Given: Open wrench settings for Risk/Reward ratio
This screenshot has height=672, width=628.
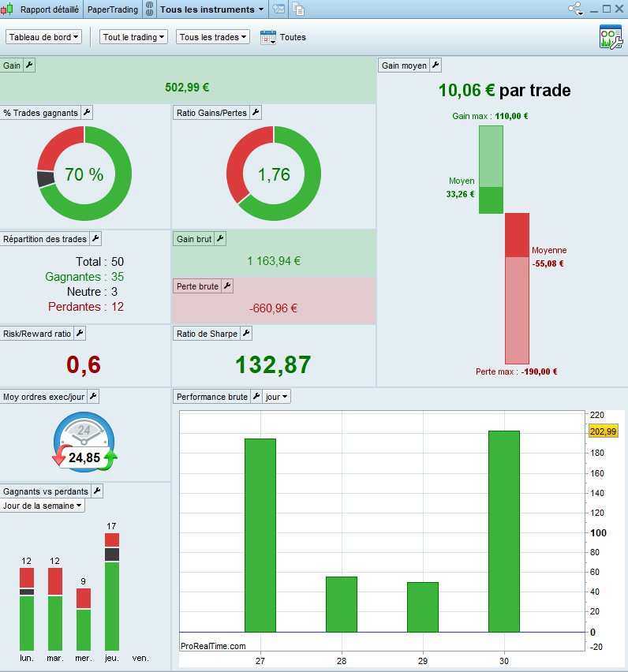Looking at the screenshot, I should click(x=80, y=334).
